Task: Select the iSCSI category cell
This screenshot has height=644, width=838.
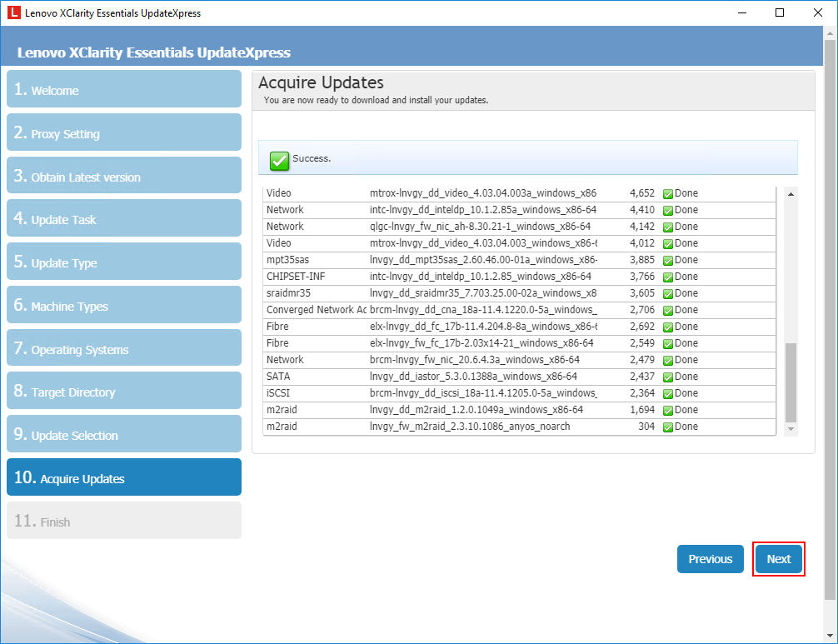Action: (278, 392)
